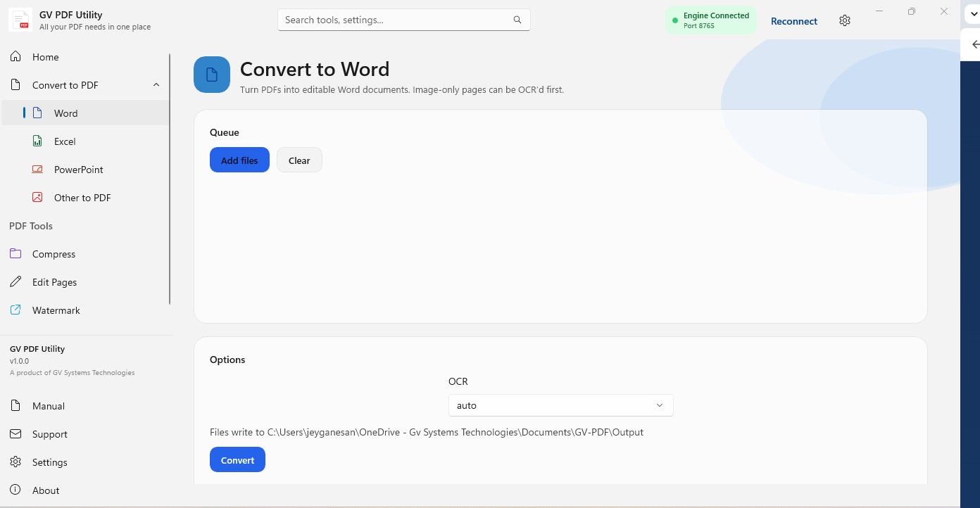The image size is (980, 508).
Task: Click the Manual document icon
Action: coord(15,405)
